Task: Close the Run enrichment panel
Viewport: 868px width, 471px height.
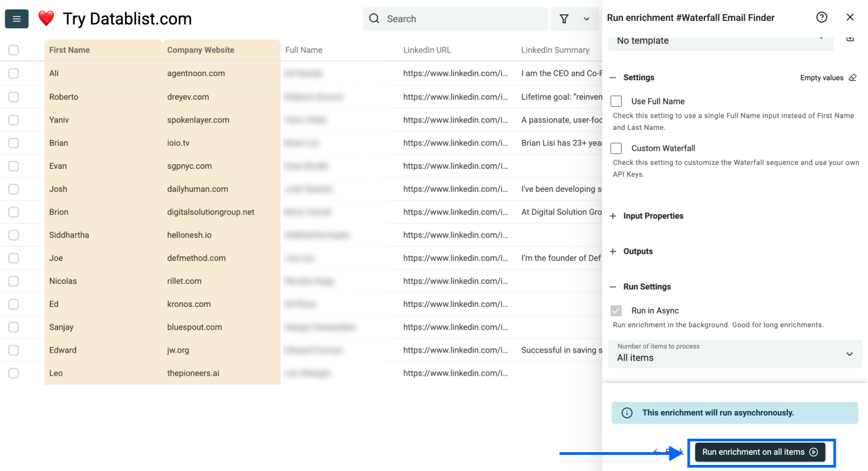Action: [850, 17]
